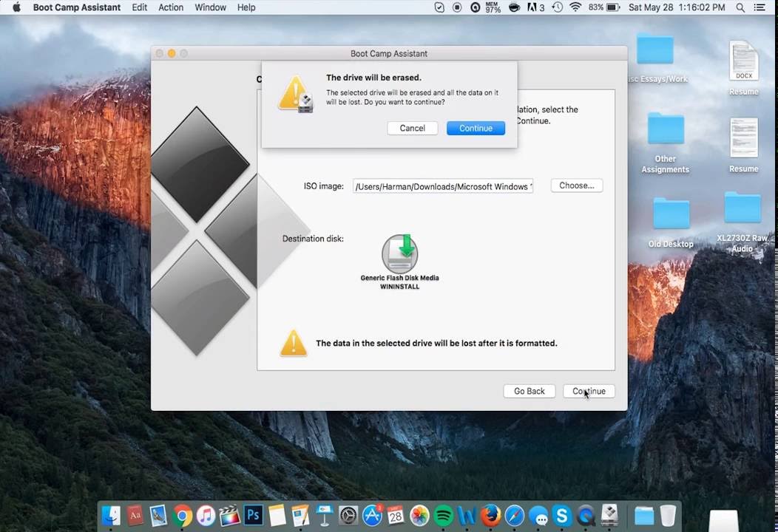The width and height of the screenshot is (778, 532).
Task: Open Pages from the dock
Action: 301,516
